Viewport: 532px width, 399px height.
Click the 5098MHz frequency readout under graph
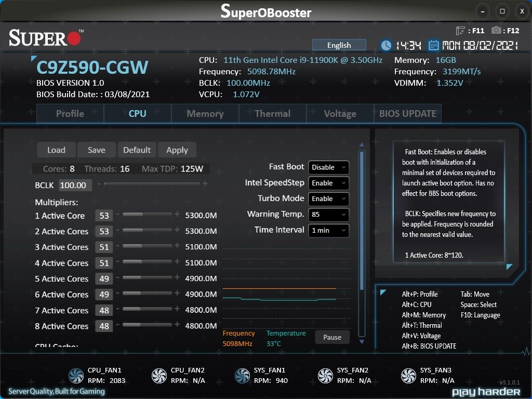[237, 344]
